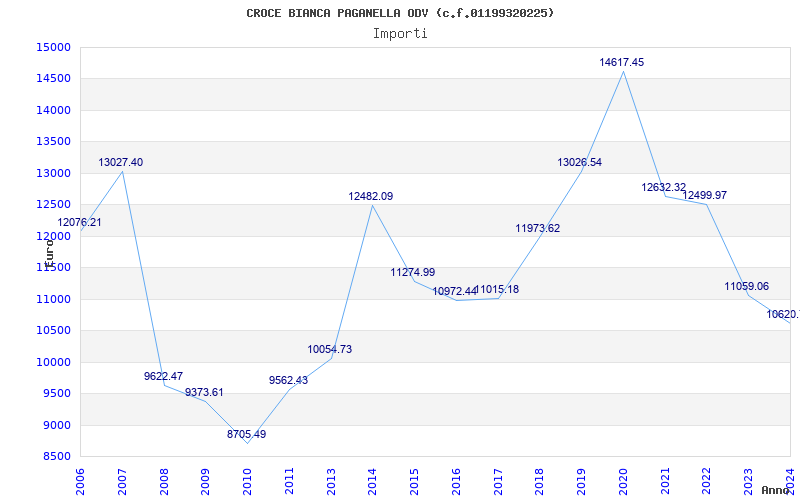Click the x-axis year 2020

tap(623, 482)
